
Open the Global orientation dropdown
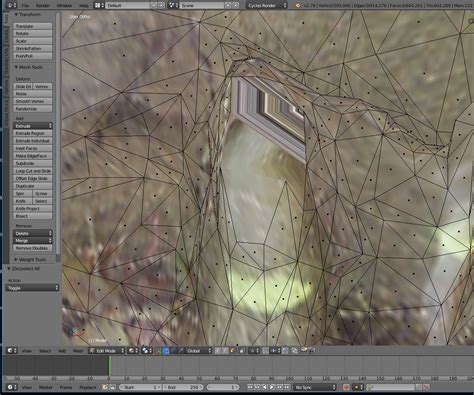199,350
